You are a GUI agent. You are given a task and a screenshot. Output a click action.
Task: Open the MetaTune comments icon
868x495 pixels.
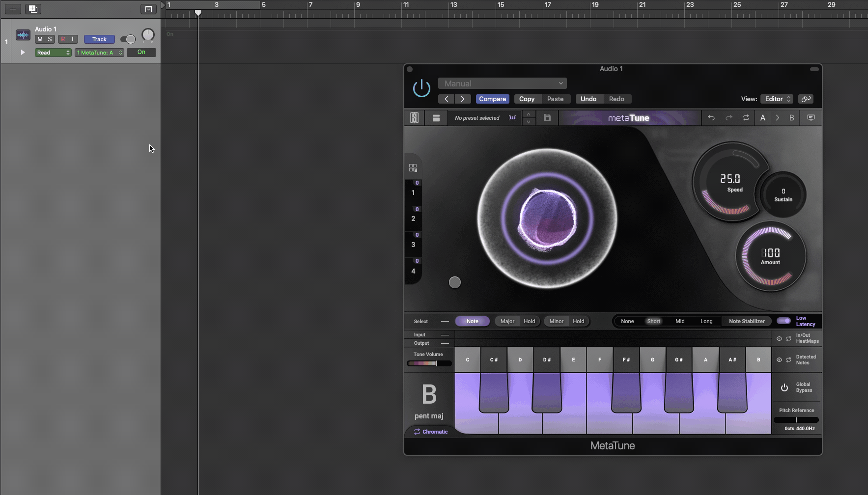[811, 118]
